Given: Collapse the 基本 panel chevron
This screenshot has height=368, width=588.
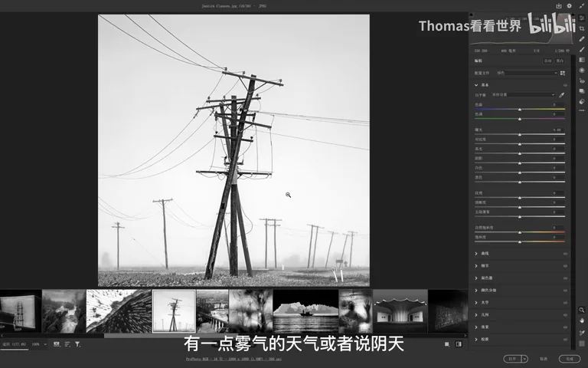Looking at the screenshot, I should [x=476, y=85].
